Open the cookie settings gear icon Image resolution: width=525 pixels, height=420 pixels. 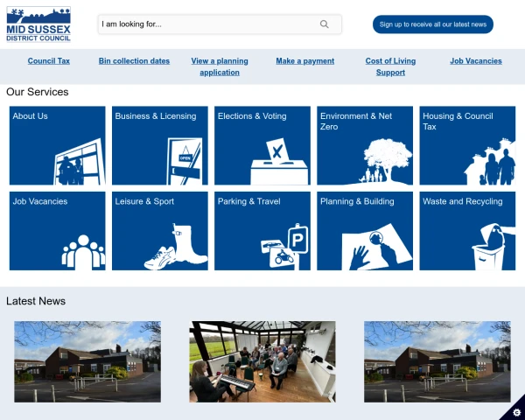(516, 412)
